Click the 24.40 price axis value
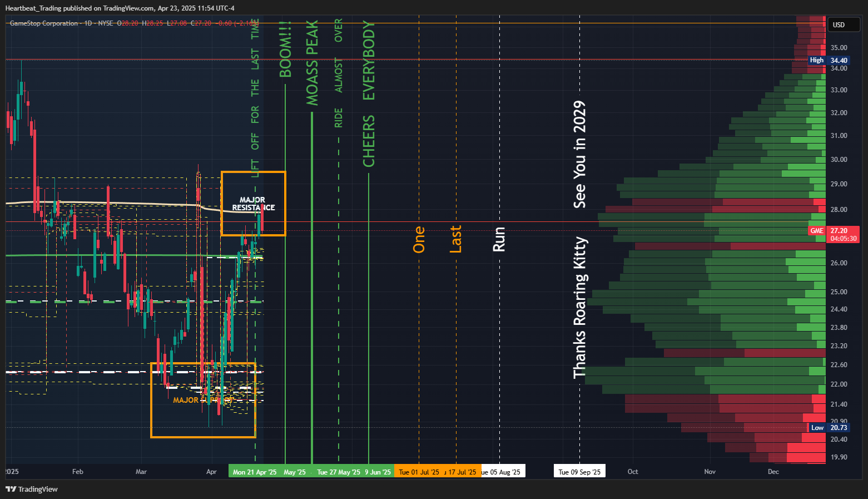 tap(839, 309)
